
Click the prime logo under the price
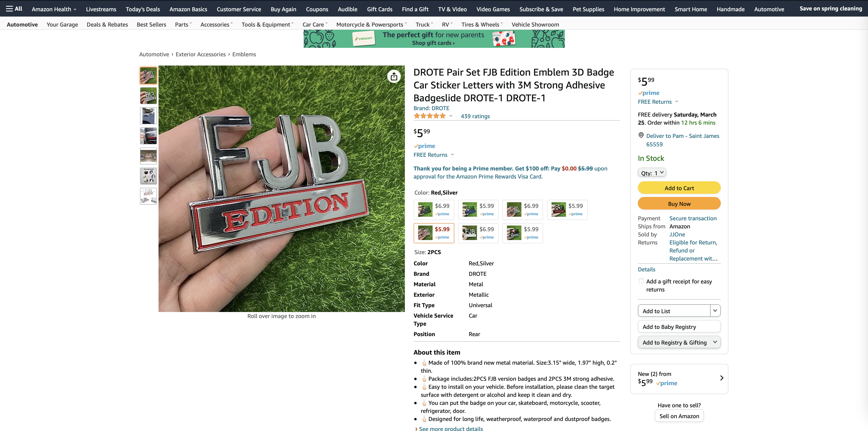pyautogui.click(x=425, y=146)
